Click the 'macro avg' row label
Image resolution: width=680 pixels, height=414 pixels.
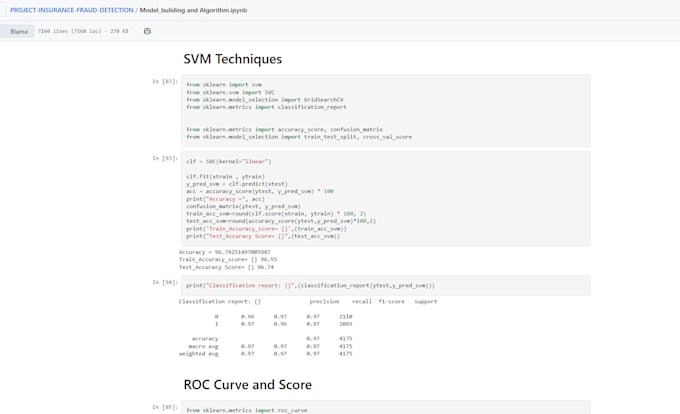[203, 346]
